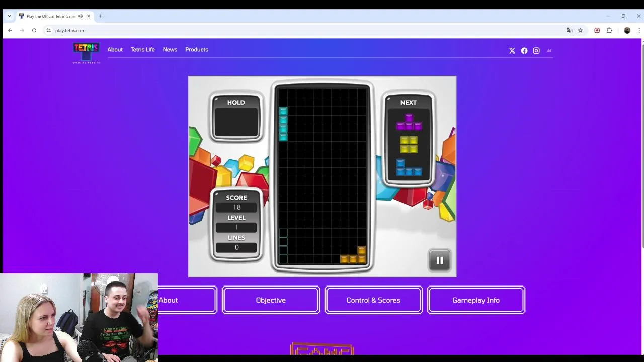Select the Control & Scores button
The height and width of the screenshot is (362, 644).
click(373, 300)
